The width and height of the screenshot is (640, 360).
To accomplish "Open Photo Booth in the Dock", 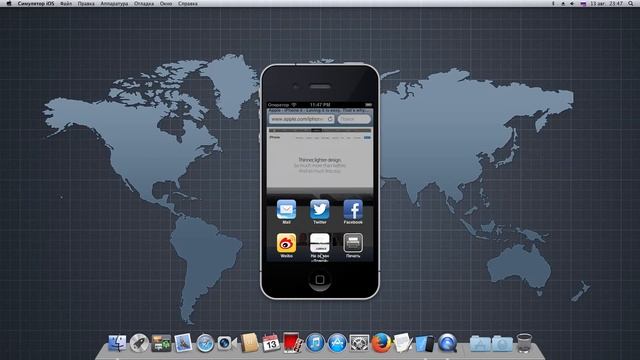I will tap(293, 343).
